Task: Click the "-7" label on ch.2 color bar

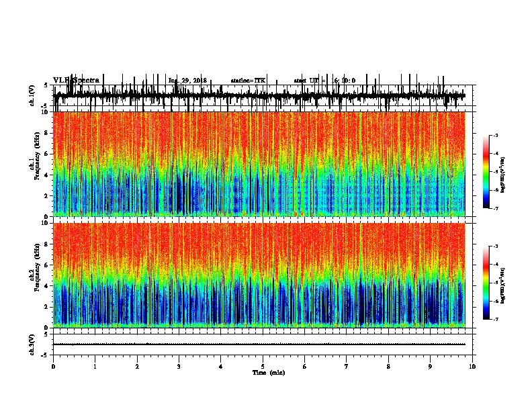Action: coord(496,319)
